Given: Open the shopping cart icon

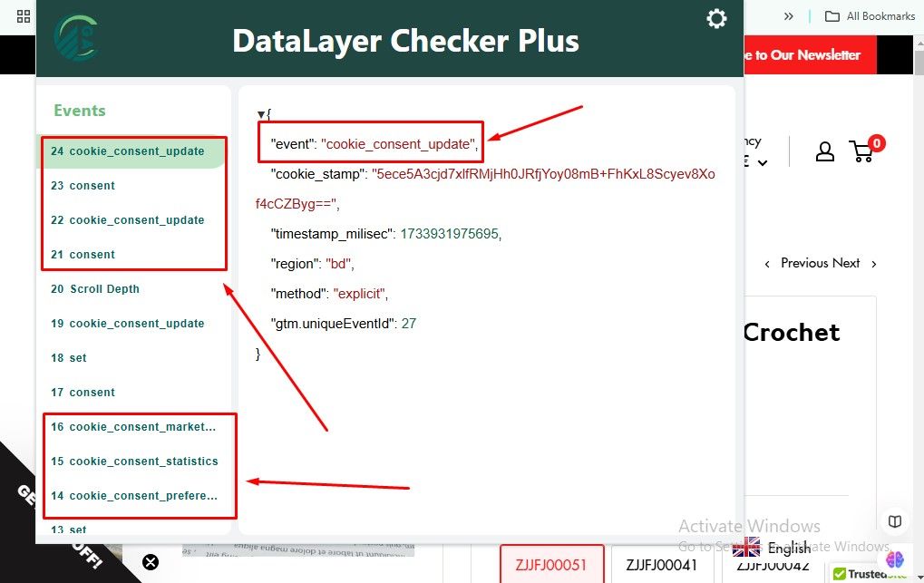Looking at the screenshot, I should click(x=861, y=152).
